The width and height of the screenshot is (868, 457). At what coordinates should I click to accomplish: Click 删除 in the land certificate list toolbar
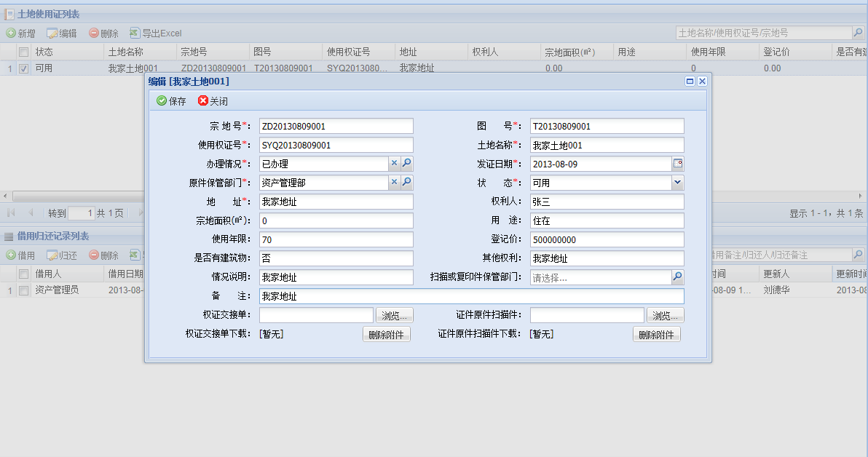tap(103, 33)
